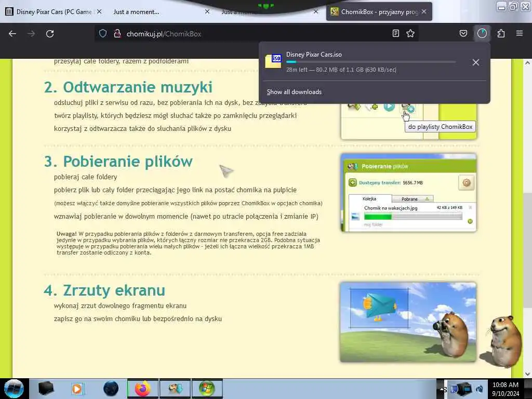532x399 pixels.
Task: Click the downloads progress toolbar icon
Action: pyautogui.click(x=482, y=34)
